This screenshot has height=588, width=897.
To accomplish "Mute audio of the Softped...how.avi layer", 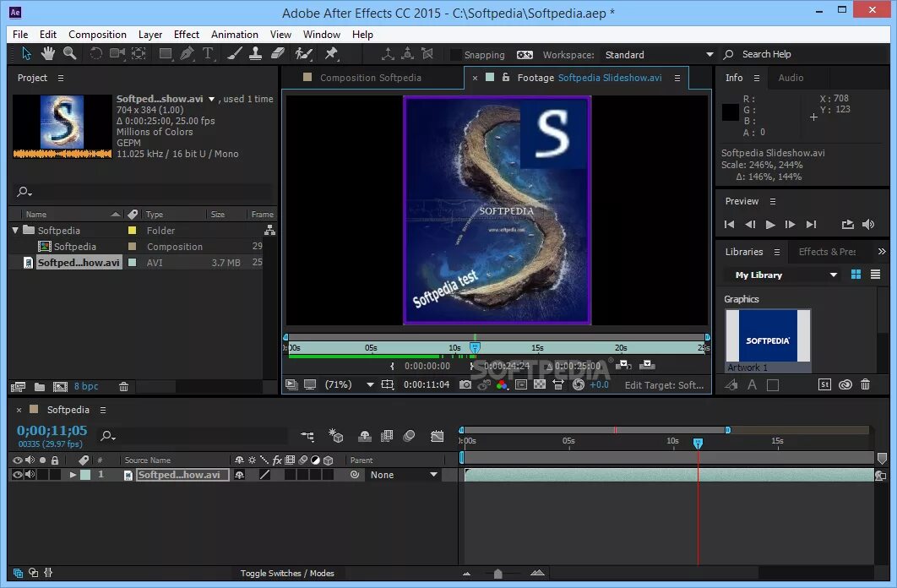I will 30,475.
